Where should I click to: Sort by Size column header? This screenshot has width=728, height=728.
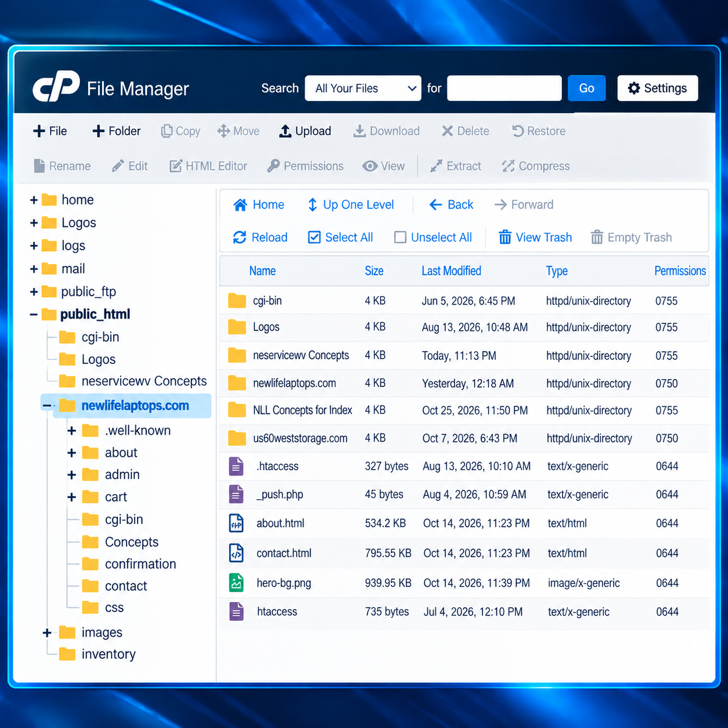click(374, 271)
